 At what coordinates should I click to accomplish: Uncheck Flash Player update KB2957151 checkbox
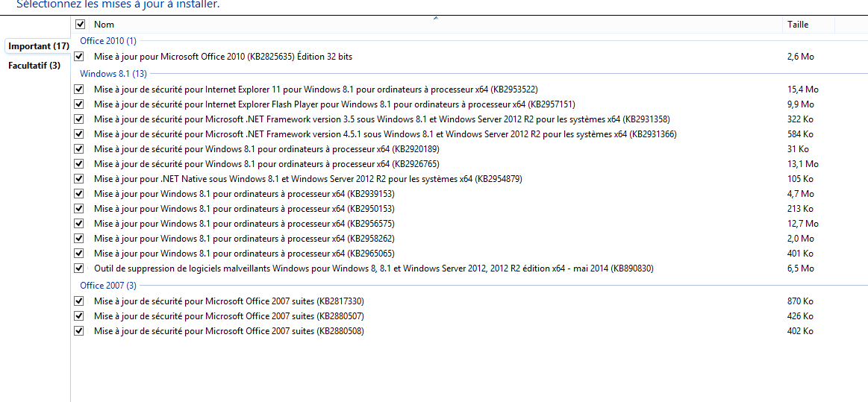click(x=78, y=104)
